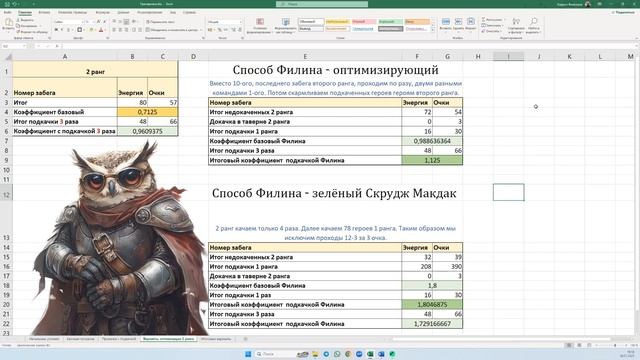640x360 pixels.
Task: Click the font color letter icon
Action: click(x=101, y=29)
